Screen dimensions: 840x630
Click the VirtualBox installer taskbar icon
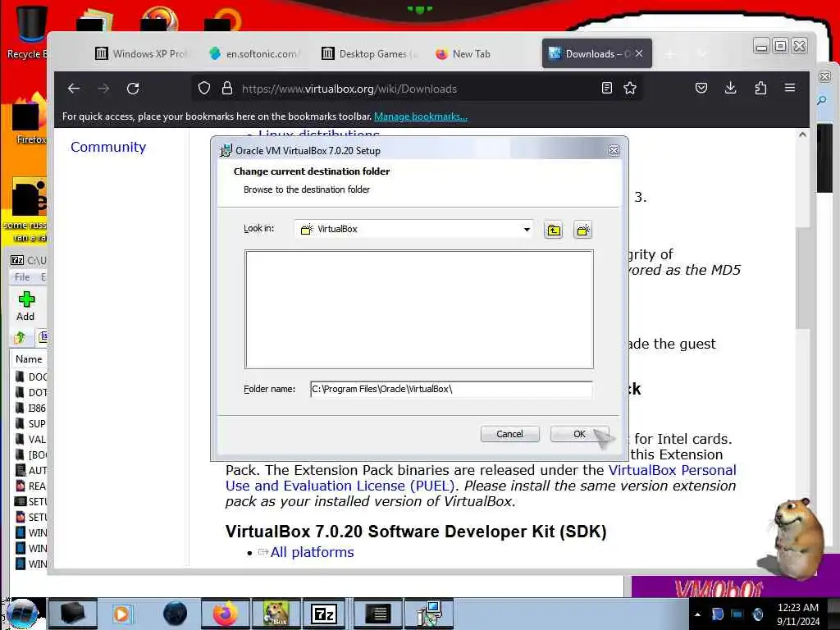point(429,614)
